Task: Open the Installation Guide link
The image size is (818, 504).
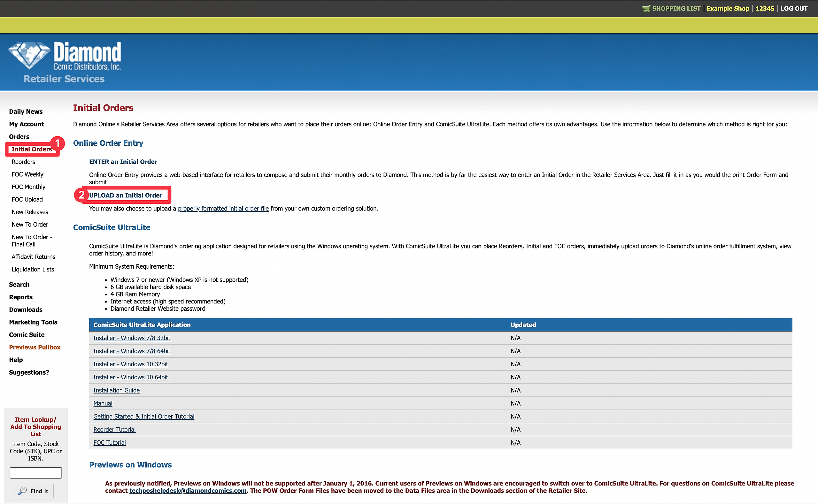Action: click(x=116, y=390)
